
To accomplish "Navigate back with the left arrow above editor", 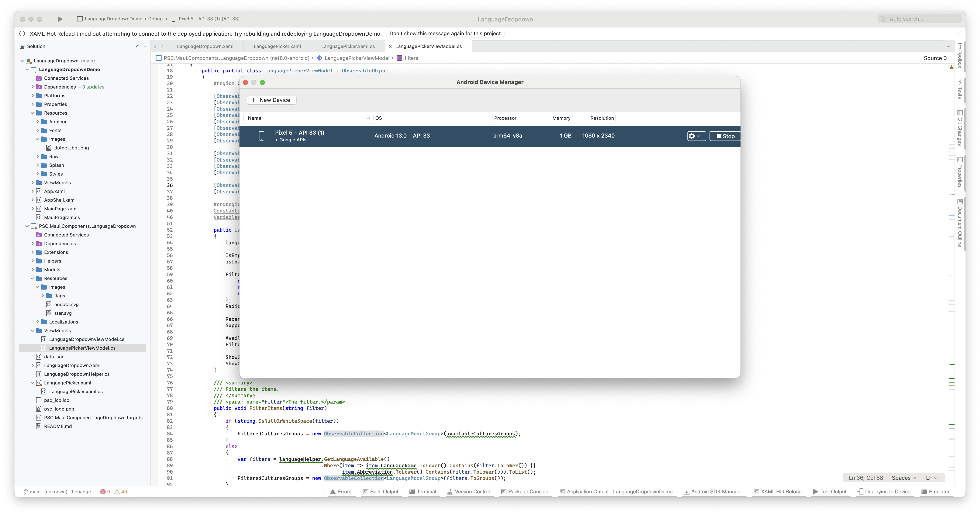I will 155,46.
